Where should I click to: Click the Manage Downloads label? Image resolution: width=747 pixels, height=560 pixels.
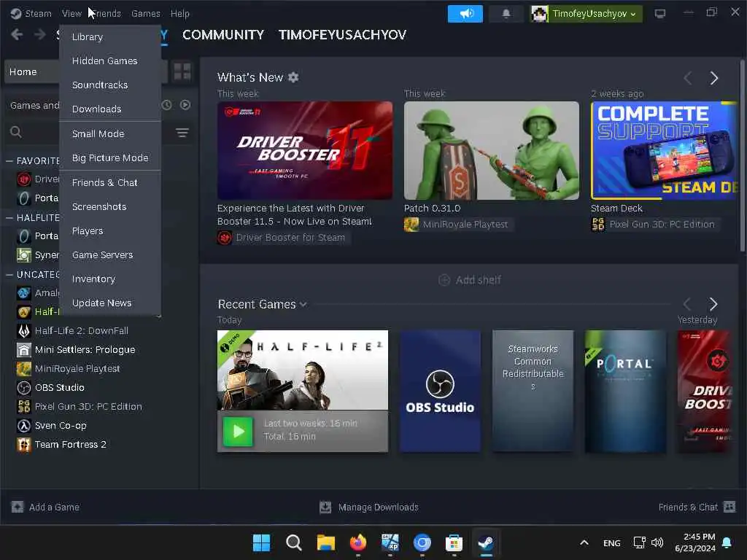pos(379,507)
